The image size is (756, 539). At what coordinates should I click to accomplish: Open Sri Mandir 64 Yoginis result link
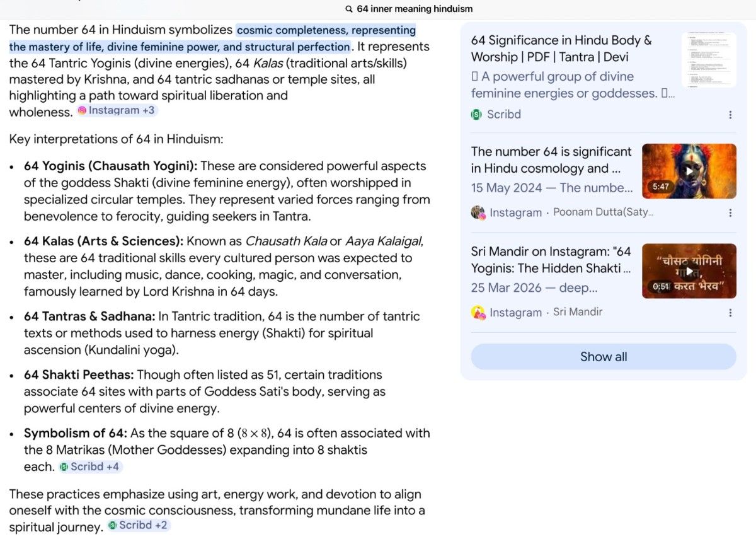pos(551,260)
